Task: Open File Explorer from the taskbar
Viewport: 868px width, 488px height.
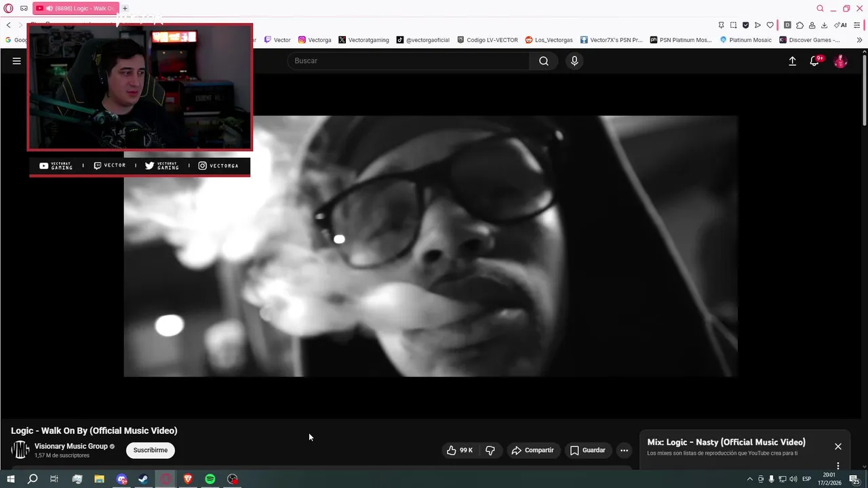Action: coord(99,479)
